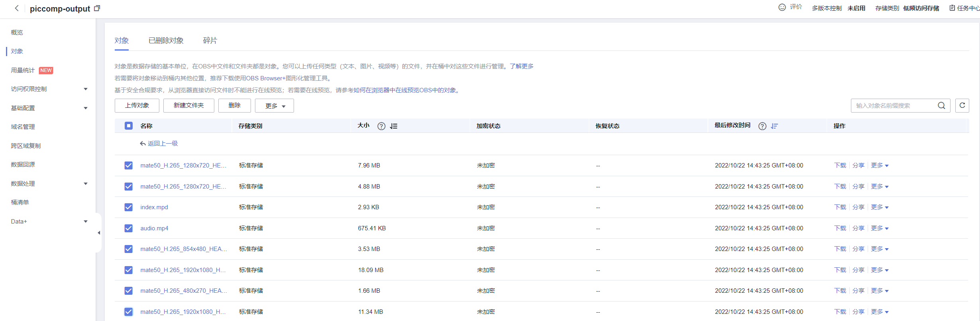Viewport: 980px width, 321px height.
Task: Show last modified time help tooltip
Action: point(762,126)
